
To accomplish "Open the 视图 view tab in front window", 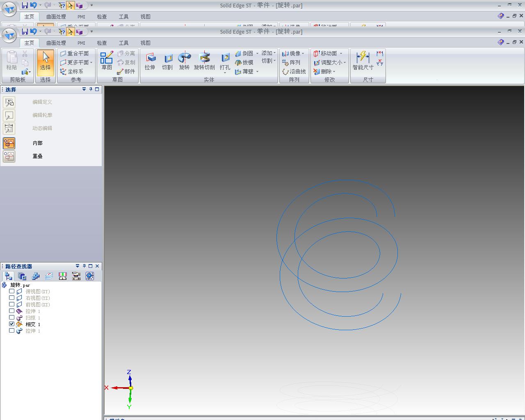I will (x=145, y=43).
